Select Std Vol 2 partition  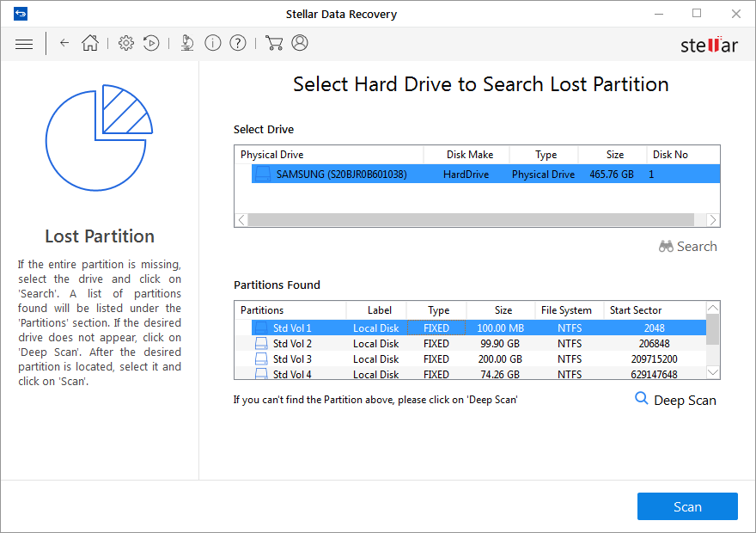[x=292, y=344]
